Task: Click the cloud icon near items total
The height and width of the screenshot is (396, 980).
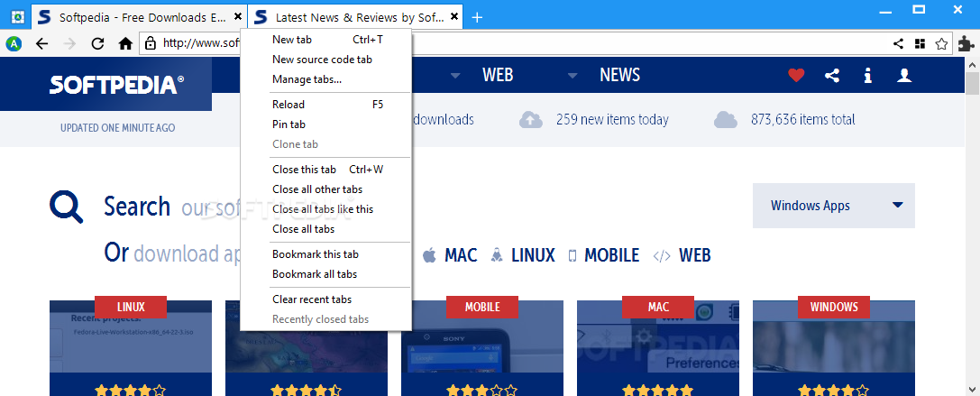Action: [x=725, y=119]
